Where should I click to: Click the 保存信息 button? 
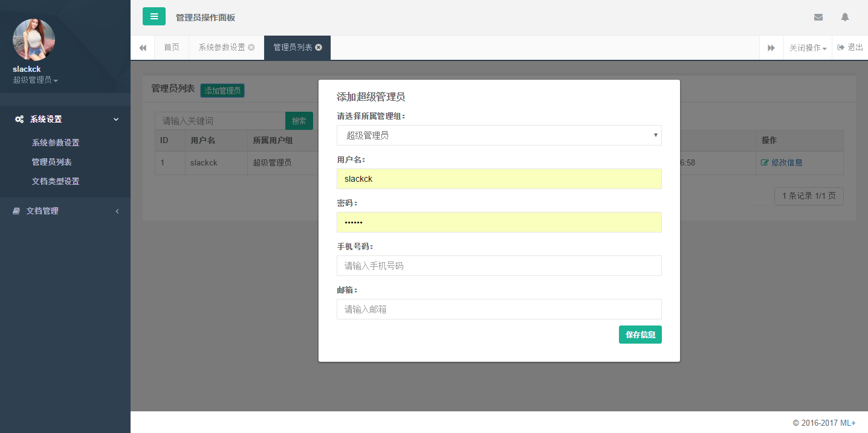click(640, 335)
